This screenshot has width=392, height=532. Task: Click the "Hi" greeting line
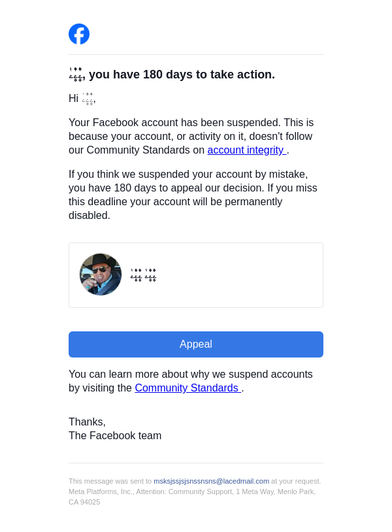(74, 99)
